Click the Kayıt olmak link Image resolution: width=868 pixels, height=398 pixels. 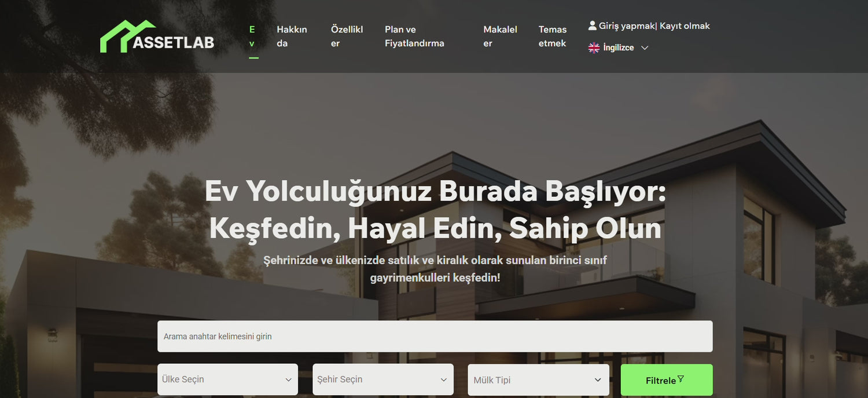click(685, 25)
